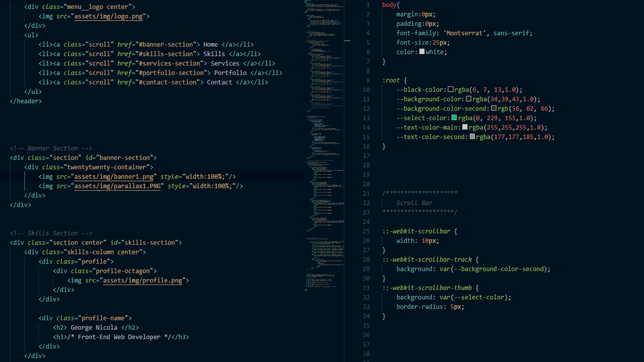
Task: Click the --background-color-second color swatch
Action: [x=494, y=109]
